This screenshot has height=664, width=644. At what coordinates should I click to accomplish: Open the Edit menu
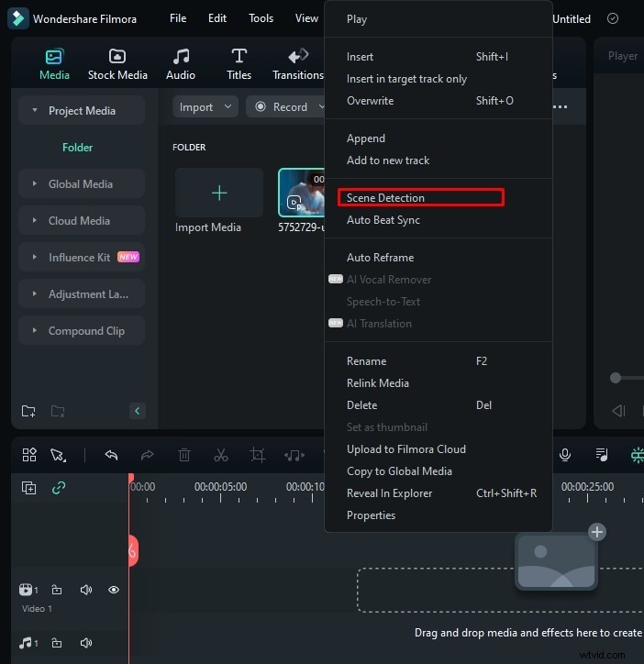(217, 18)
